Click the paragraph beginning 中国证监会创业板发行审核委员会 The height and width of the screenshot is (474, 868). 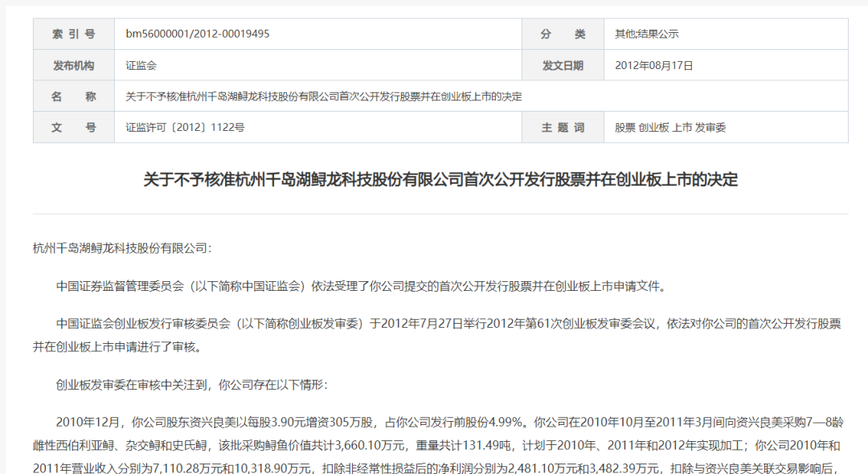coord(437,335)
